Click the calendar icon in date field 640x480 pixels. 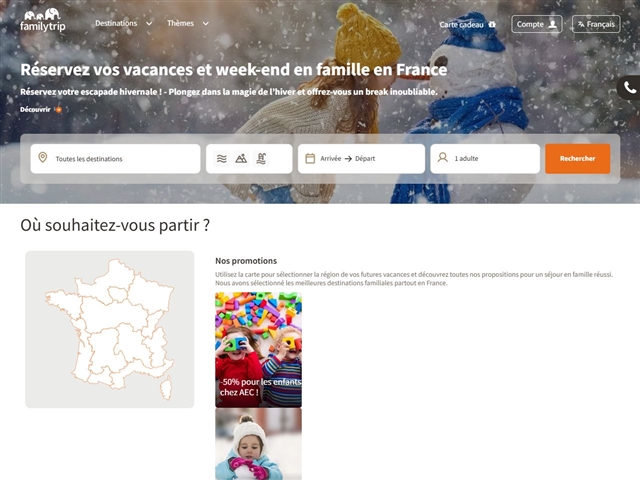click(310, 158)
